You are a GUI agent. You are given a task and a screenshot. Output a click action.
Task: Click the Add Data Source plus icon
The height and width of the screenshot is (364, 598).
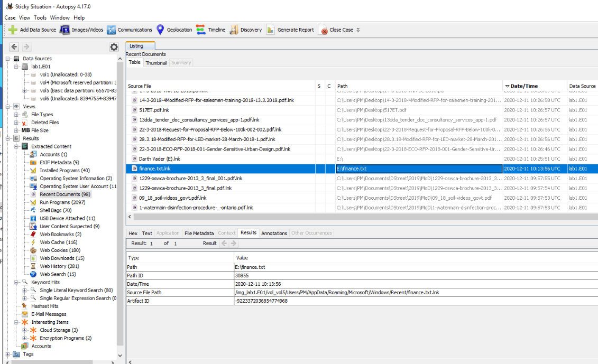tap(13, 30)
